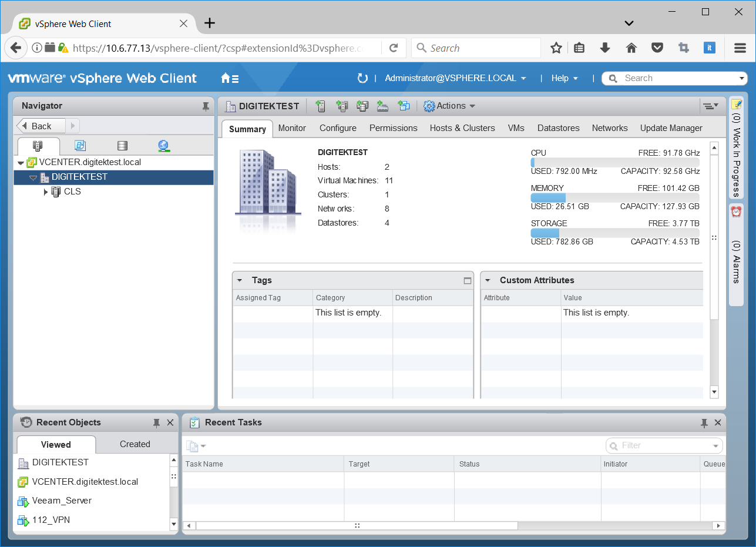Select Networking navigator view icon
The height and width of the screenshot is (547, 756).
(x=164, y=146)
